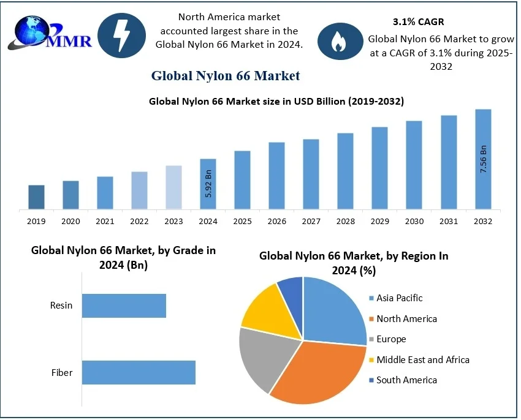Click the lightning bolt circle icon

[121, 34]
